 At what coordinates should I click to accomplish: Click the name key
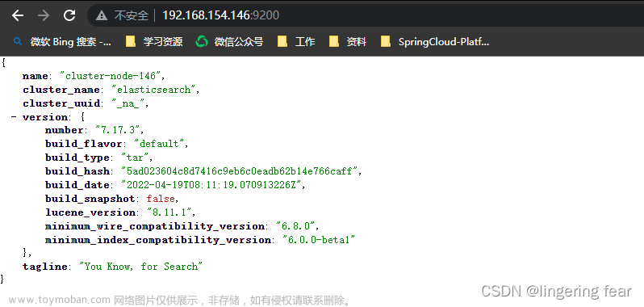(35, 76)
